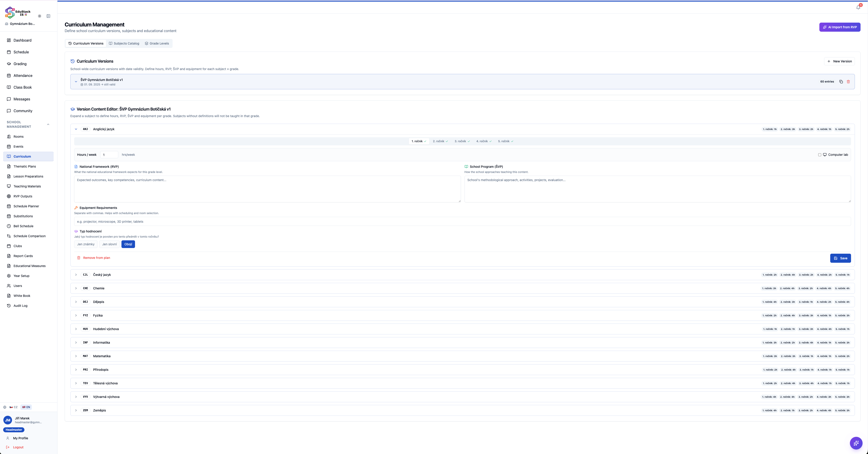Screen dimensions: 868x454
Task: Create a New Version
Action: (839, 61)
